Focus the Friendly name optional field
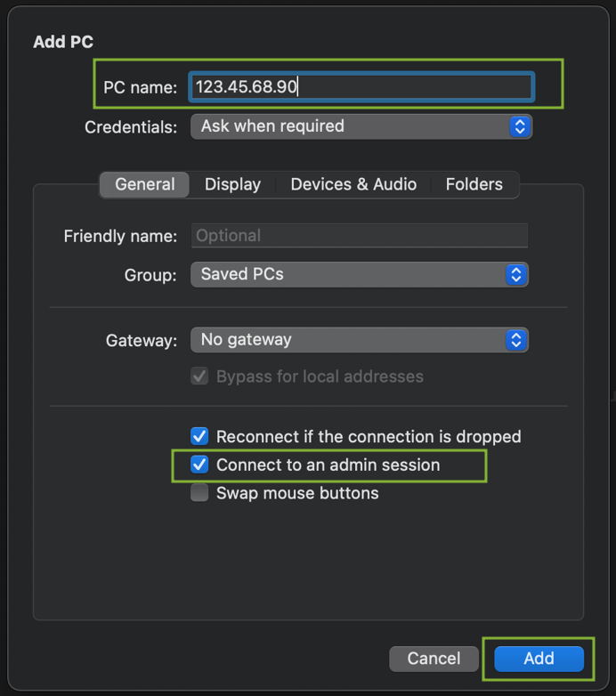The height and width of the screenshot is (696, 616). point(360,236)
